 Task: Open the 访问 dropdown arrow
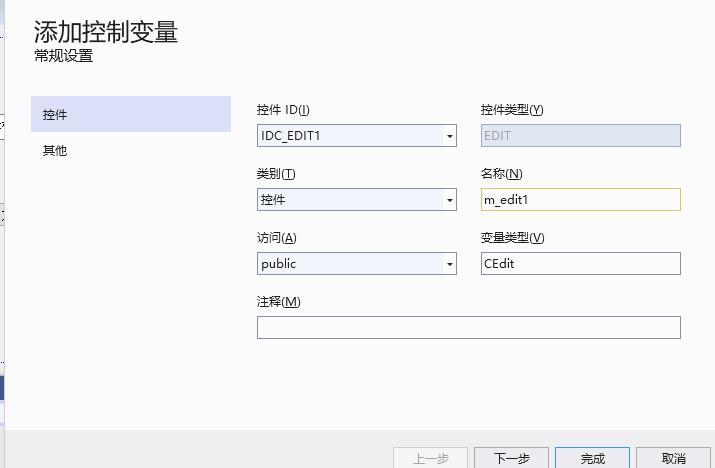pyautogui.click(x=450, y=264)
